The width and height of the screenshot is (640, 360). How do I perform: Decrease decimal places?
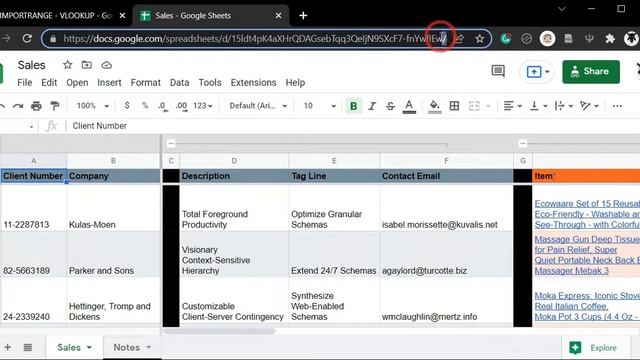[162, 106]
